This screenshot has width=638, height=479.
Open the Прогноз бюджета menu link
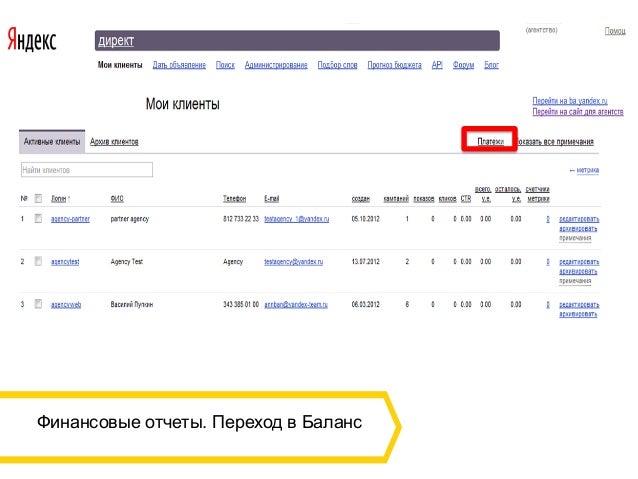tap(394, 65)
